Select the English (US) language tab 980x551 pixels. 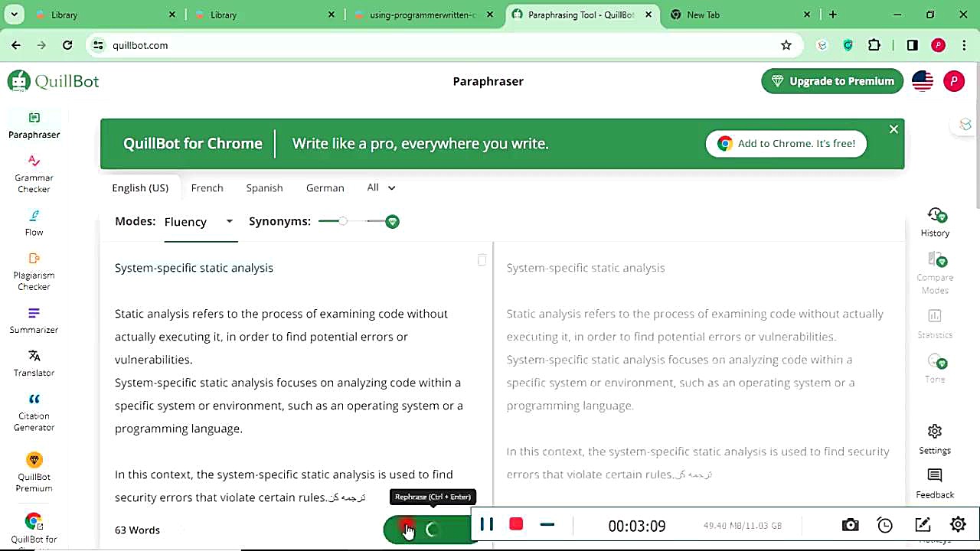[x=140, y=187]
